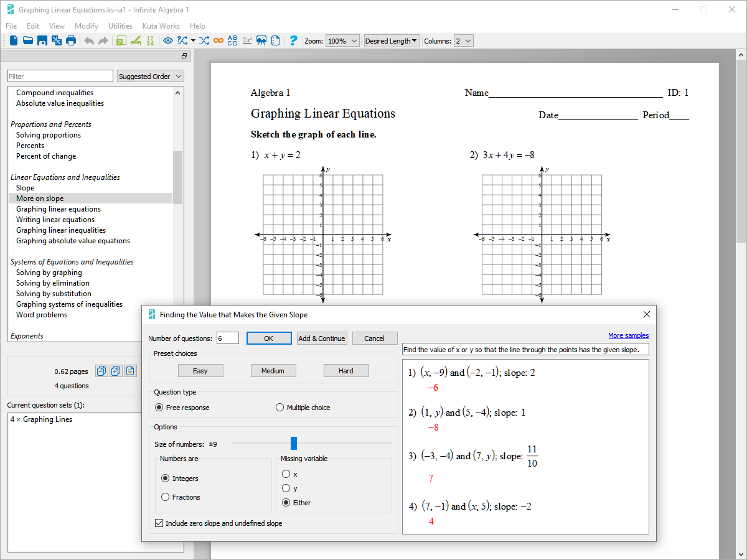Open the Desired Length dropdown

pyautogui.click(x=392, y=40)
